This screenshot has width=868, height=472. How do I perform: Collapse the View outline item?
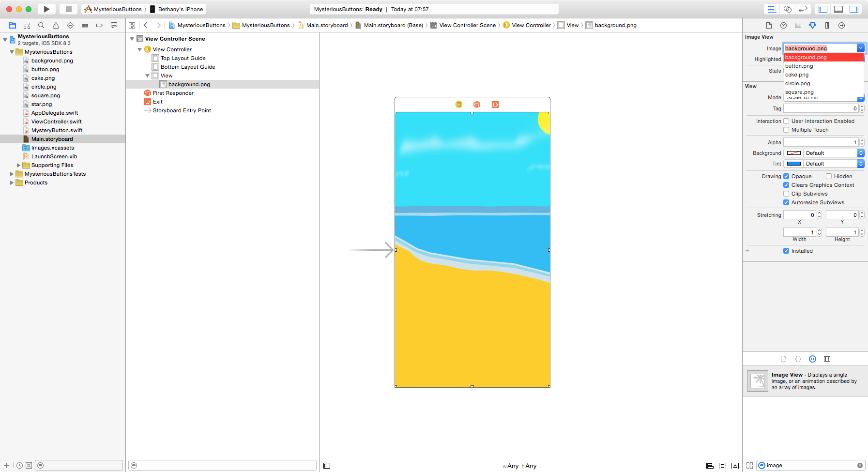point(147,76)
